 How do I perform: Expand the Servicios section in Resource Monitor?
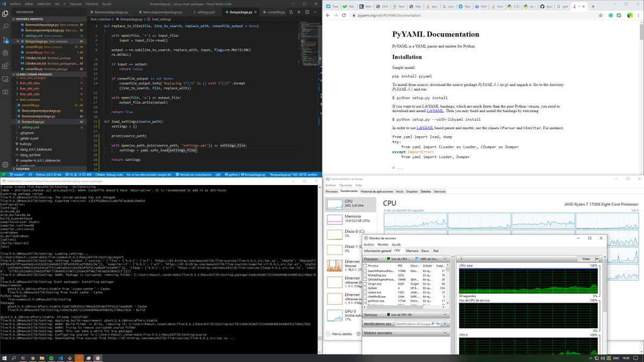click(445, 315)
